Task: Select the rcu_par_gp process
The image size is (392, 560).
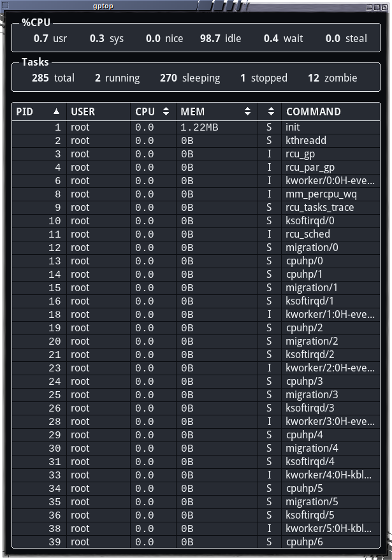Action: 196,168
